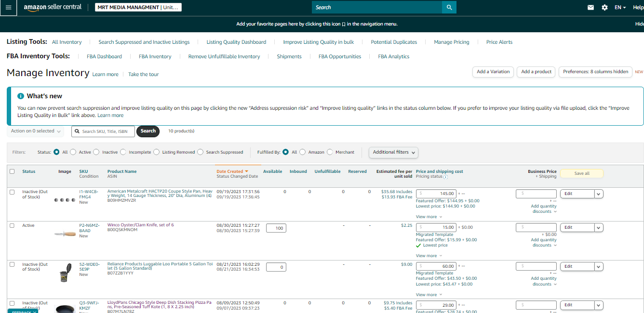
Task: Open Action on 0 selected dropdown
Action: point(36,131)
